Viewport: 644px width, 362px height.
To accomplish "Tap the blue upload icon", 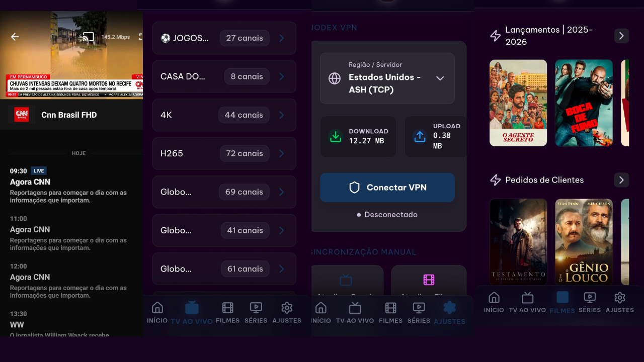I will click(420, 136).
